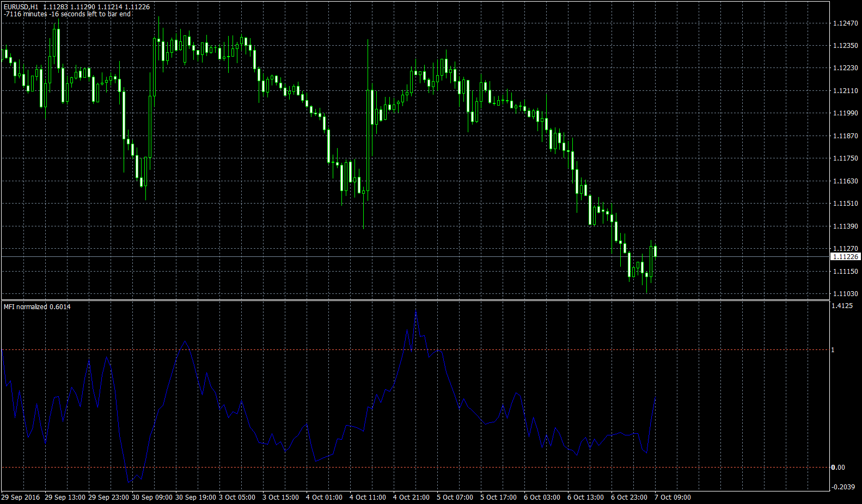Click the indicator level label '1'

click(833, 350)
